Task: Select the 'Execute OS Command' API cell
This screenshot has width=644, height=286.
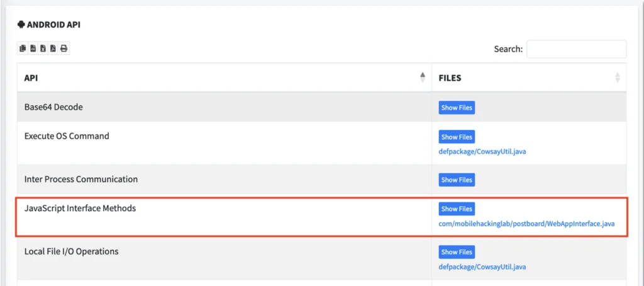Action: [x=225, y=143]
